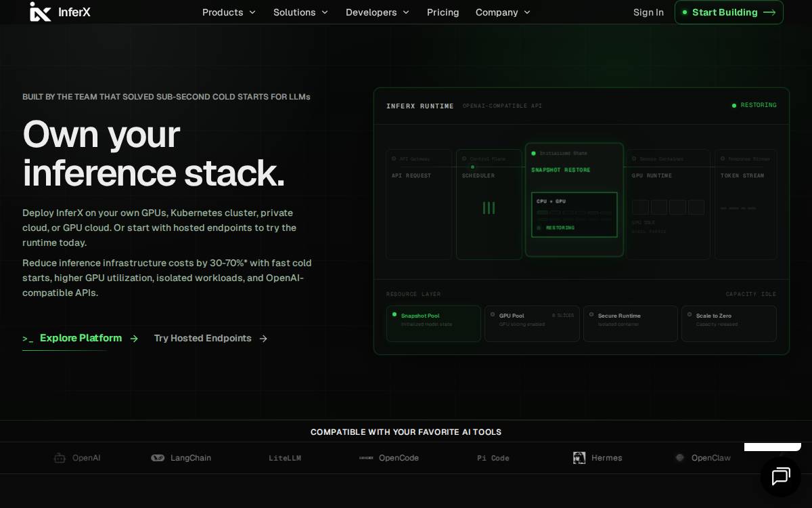812x508 pixels.
Task: Open the OpenAI logo in tools strip
Action: (60, 458)
